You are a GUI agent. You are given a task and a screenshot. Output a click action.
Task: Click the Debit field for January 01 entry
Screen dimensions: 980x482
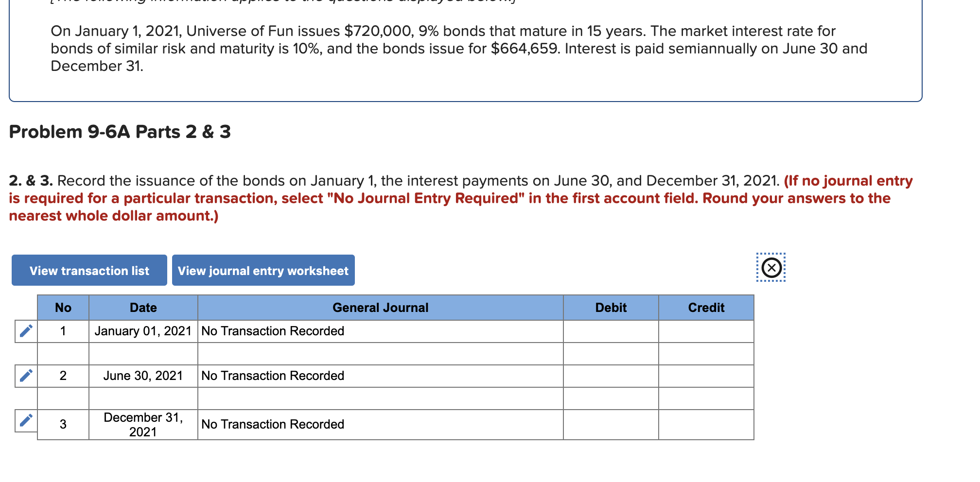(x=611, y=331)
